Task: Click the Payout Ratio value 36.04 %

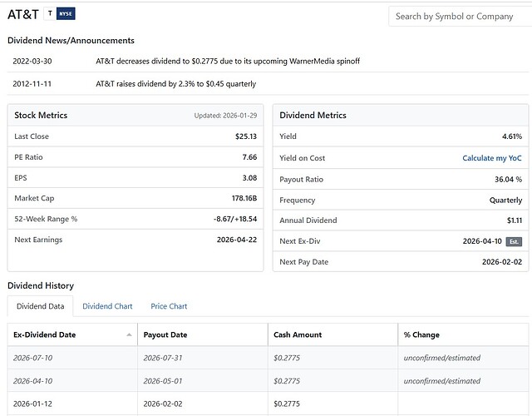Action: pyautogui.click(x=508, y=179)
